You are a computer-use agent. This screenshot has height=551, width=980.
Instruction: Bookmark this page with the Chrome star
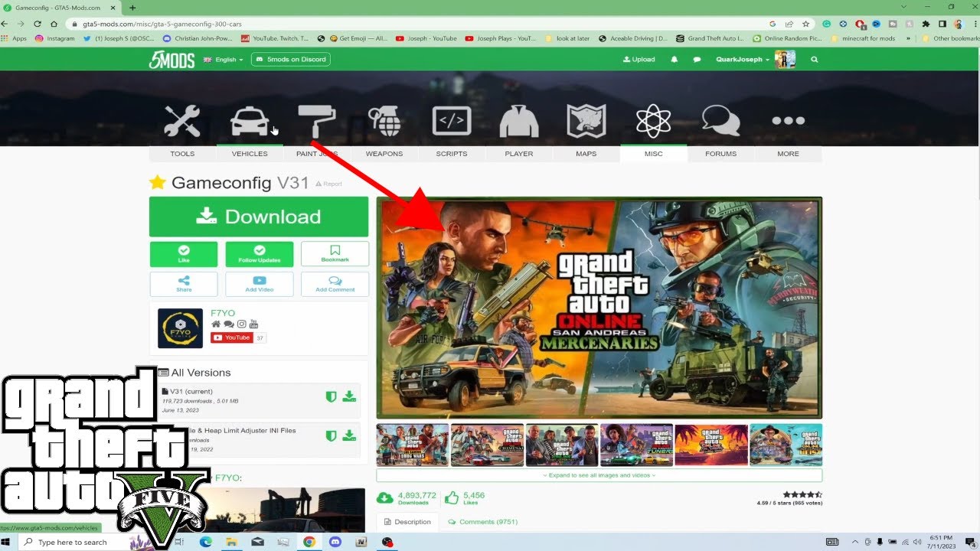[x=805, y=24]
